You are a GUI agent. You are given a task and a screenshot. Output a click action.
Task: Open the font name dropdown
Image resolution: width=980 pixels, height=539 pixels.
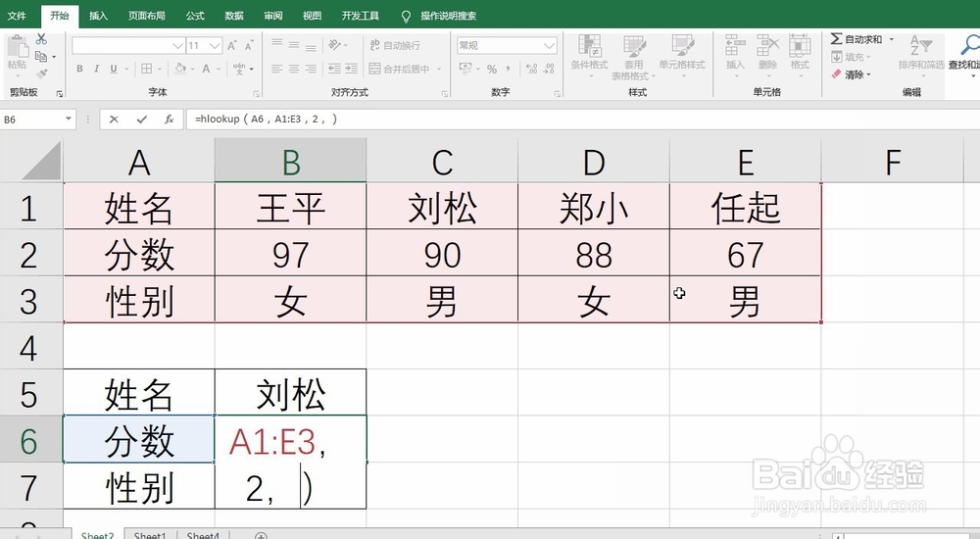pos(177,46)
